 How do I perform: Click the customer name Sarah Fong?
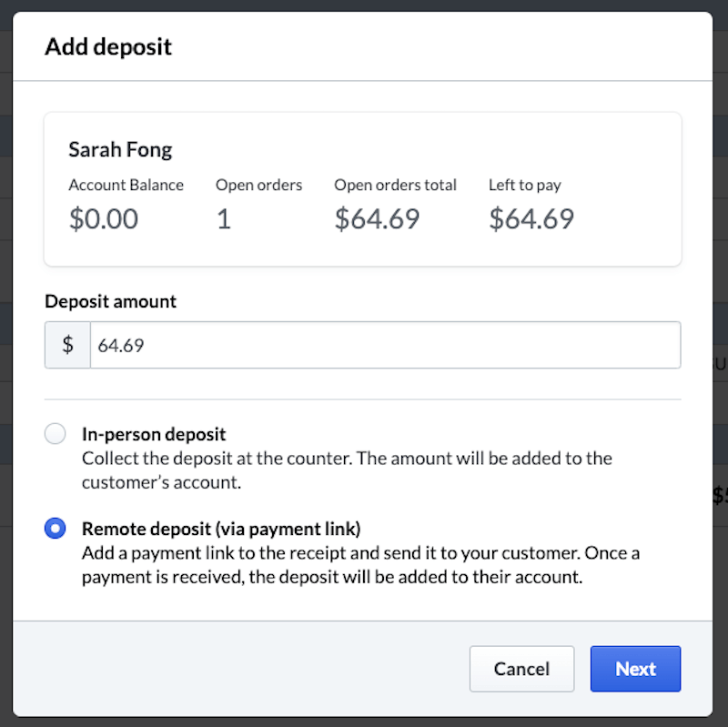point(120,149)
